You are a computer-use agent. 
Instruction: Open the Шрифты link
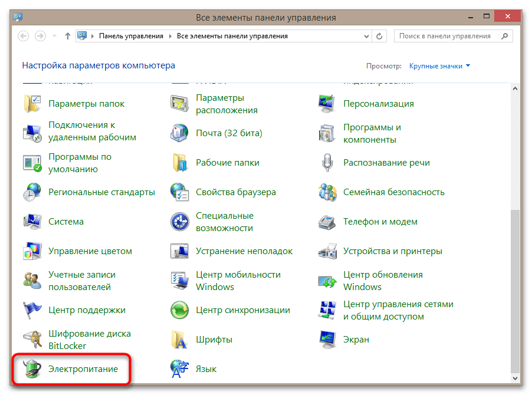(x=214, y=340)
